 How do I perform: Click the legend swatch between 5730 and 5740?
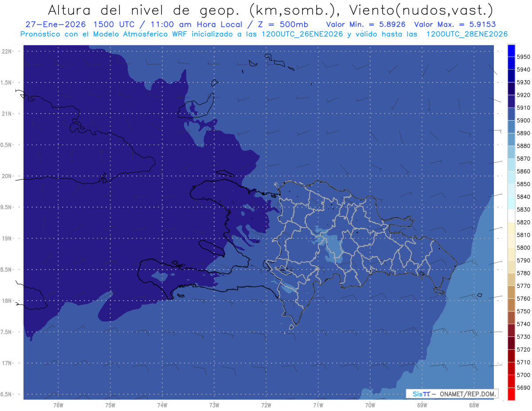point(511,330)
